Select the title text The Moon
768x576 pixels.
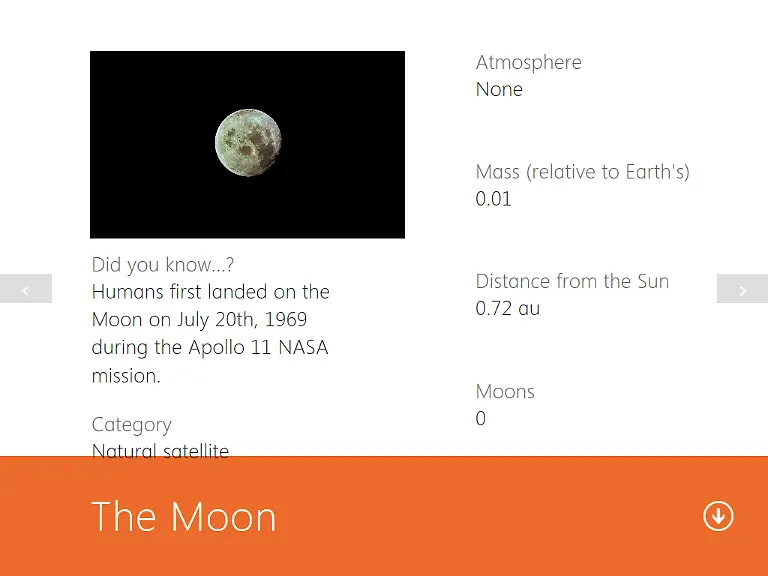point(184,516)
